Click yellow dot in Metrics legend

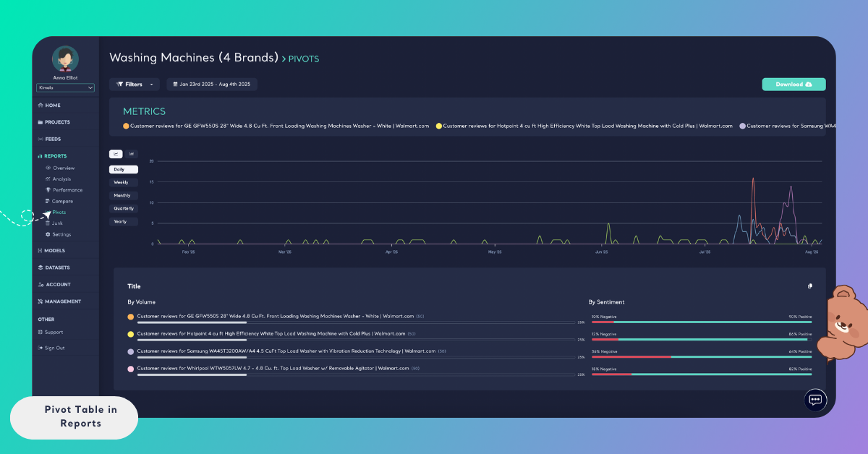point(438,126)
